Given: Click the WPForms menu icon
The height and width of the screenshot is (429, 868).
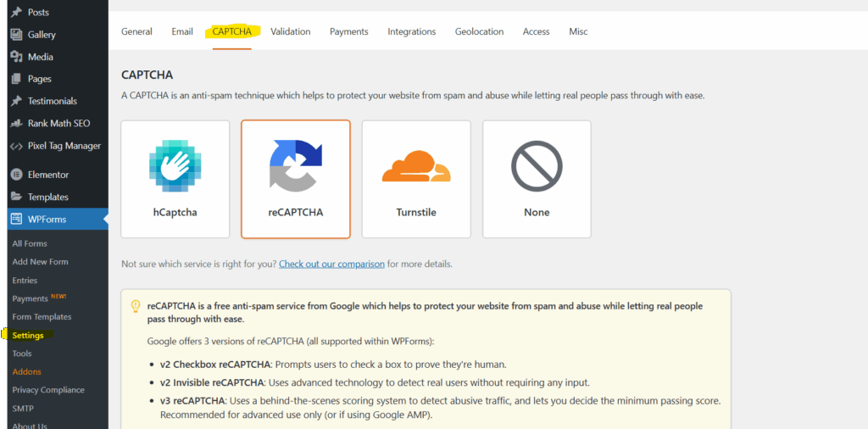Looking at the screenshot, I should point(16,220).
